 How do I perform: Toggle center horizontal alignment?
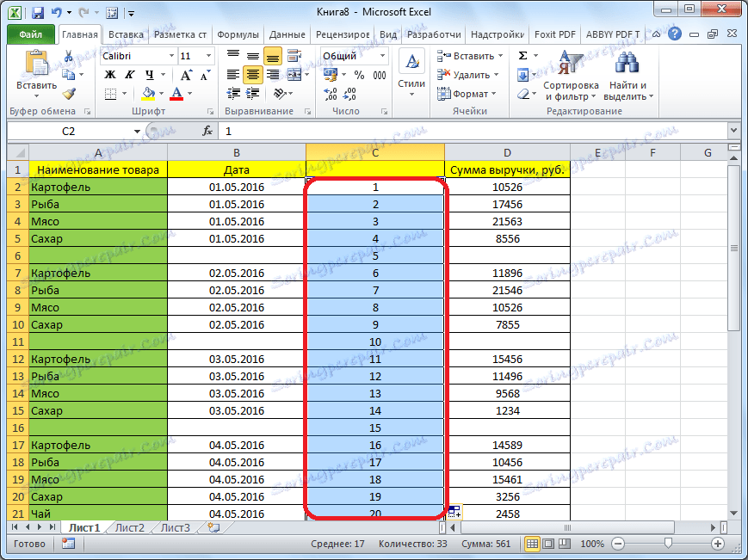[252, 75]
